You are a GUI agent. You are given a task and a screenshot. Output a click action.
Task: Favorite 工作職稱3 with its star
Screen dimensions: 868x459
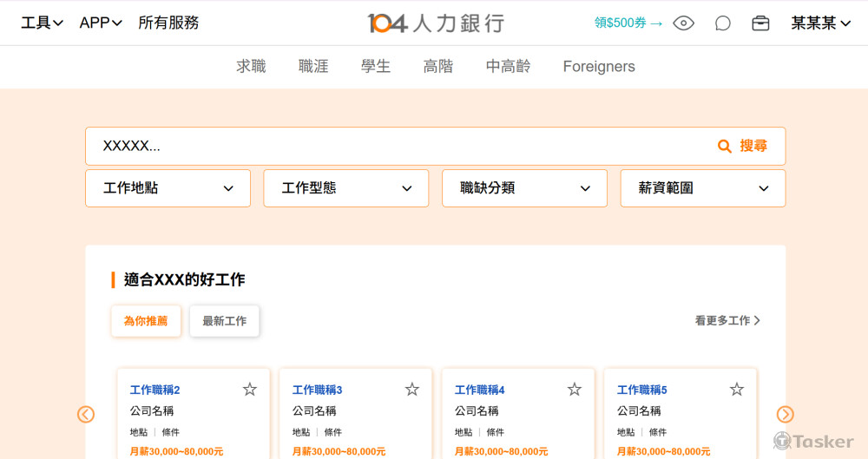(412, 390)
